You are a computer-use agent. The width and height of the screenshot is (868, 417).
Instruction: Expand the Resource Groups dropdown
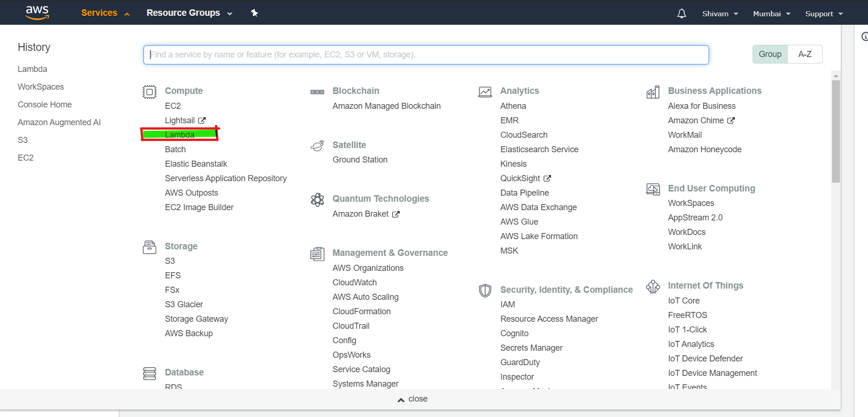click(189, 13)
